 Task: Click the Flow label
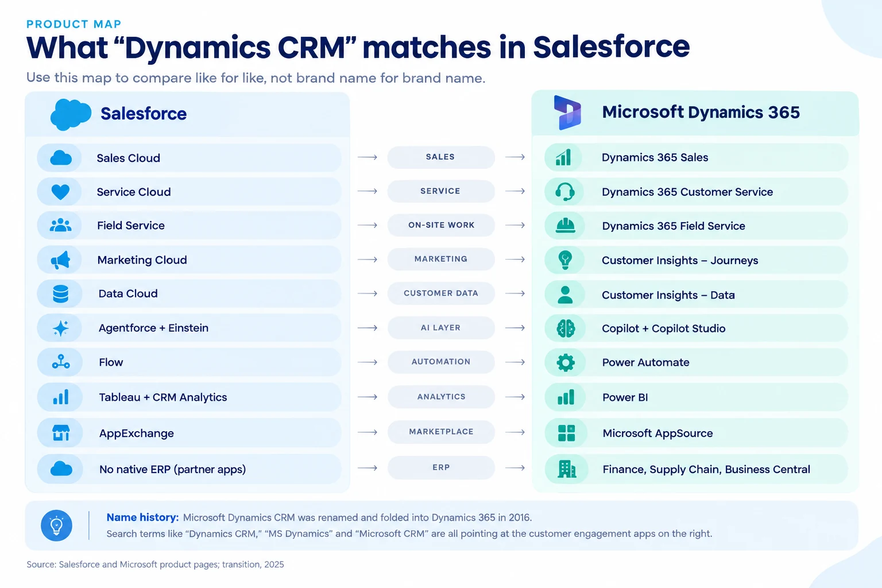tap(111, 362)
